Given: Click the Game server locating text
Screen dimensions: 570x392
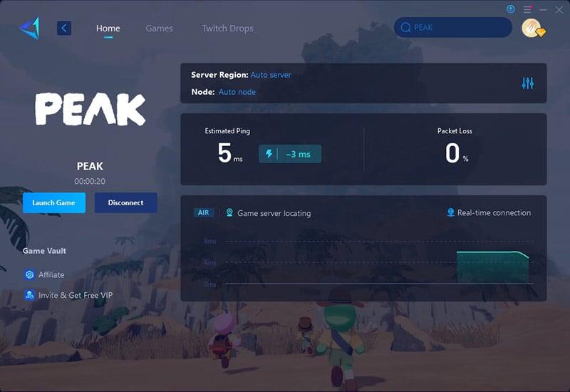Looking at the screenshot, I should pyautogui.click(x=274, y=213).
